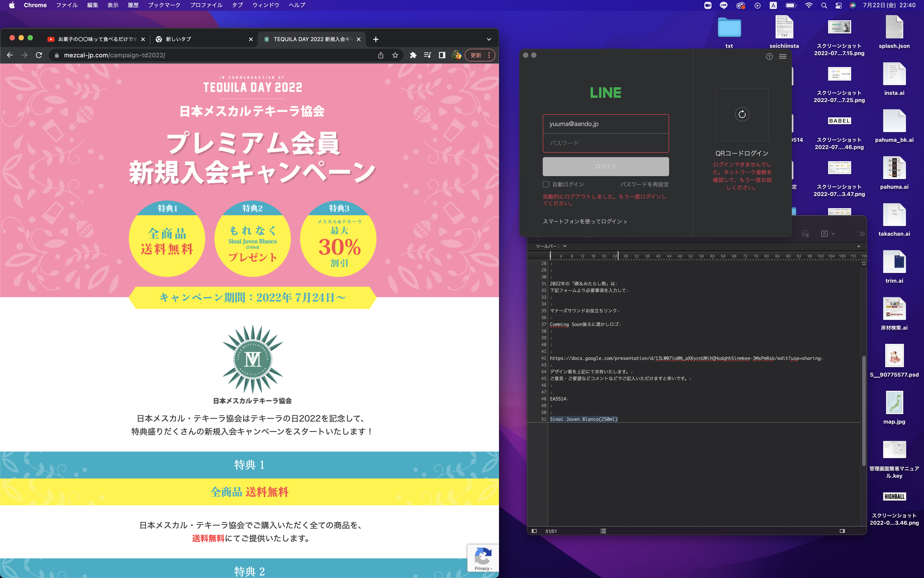This screenshot has height=578, width=924.
Task: Select the S__90775577.psd desktop file
Action: pos(894,361)
